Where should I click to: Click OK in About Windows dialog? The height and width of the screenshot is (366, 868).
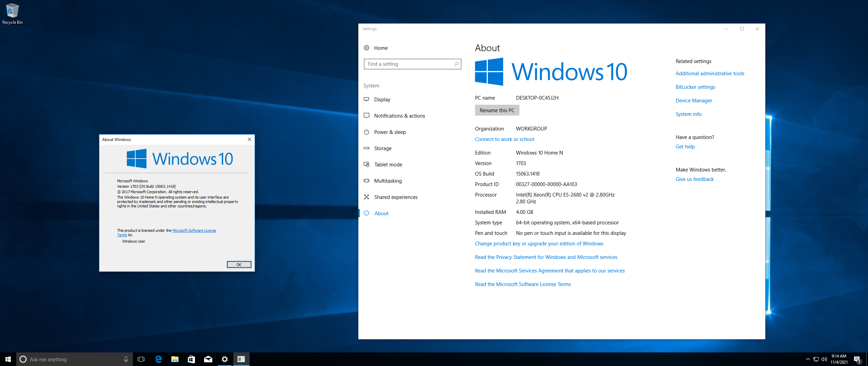point(239,265)
